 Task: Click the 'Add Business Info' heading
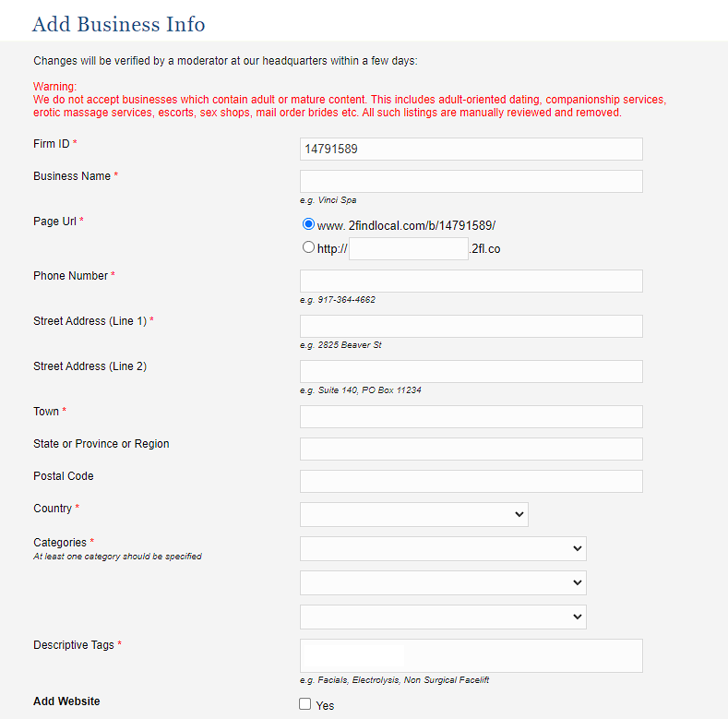pos(118,24)
